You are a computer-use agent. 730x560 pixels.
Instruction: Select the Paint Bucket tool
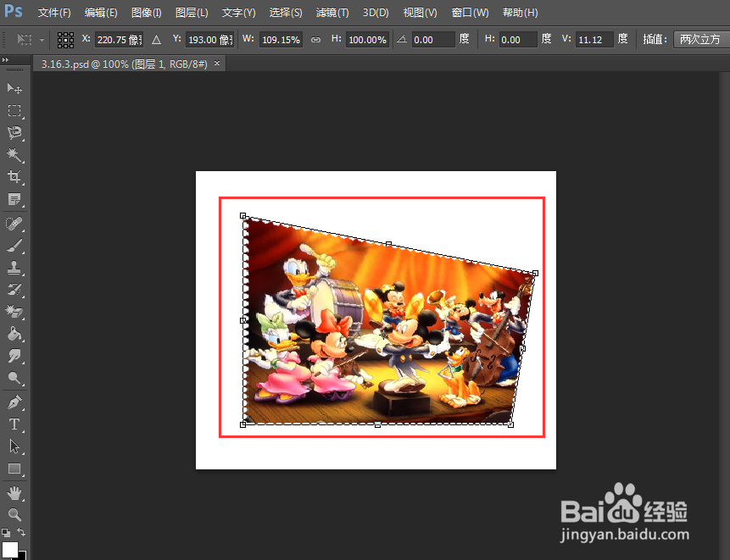point(14,334)
